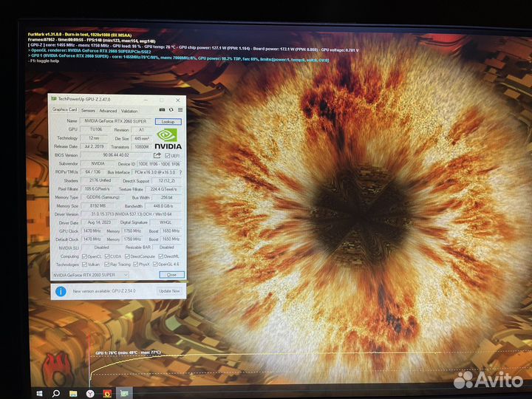
Task: Switch to FurMark in the taskbar
Action: [x=107, y=393]
